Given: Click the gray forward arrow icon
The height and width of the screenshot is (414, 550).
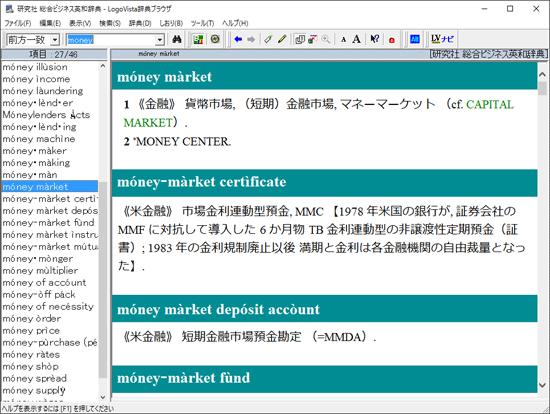Looking at the screenshot, I should pyautogui.click(x=251, y=39).
